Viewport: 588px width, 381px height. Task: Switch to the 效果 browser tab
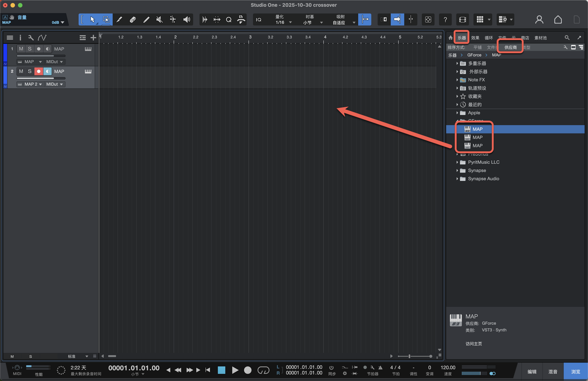click(x=475, y=38)
